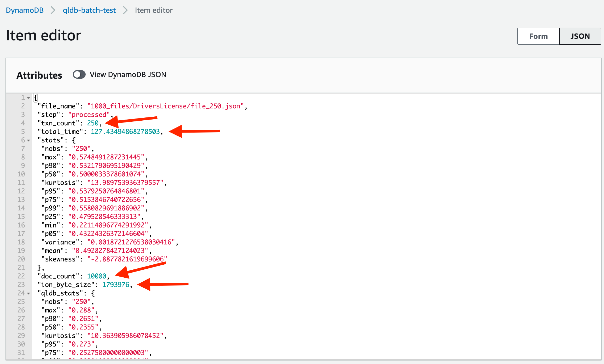This screenshot has height=364, width=604.
Task: Toggle the View DynamoDB JSON switch
Action: point(79,75)
